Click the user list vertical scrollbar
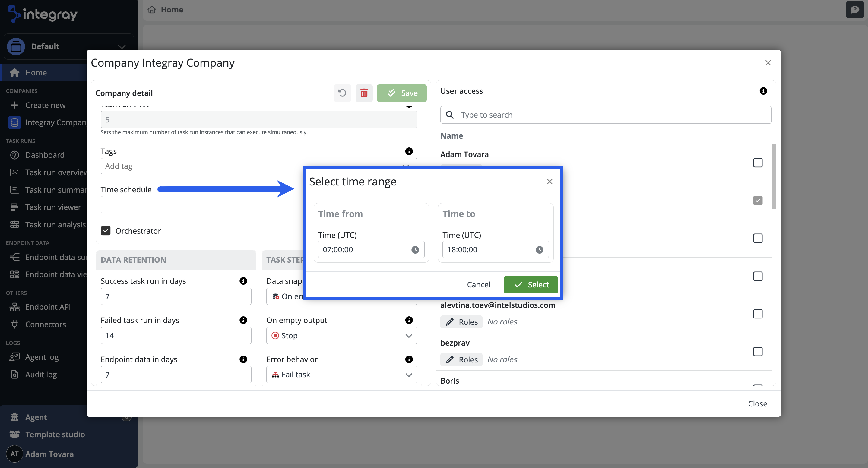Viewport: 868px width, 468px height. tap(774, 176)
